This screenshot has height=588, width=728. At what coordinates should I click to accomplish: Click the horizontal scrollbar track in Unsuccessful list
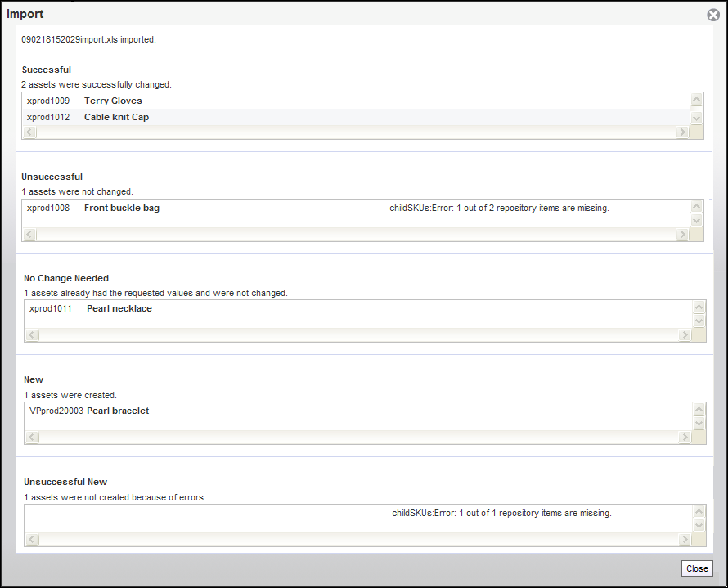[x=356, y=235]
